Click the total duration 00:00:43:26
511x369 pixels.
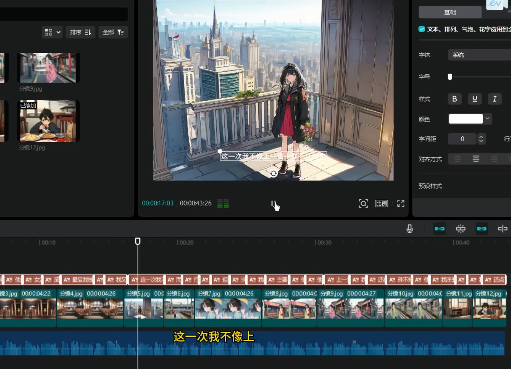click(x=195, y=203)
